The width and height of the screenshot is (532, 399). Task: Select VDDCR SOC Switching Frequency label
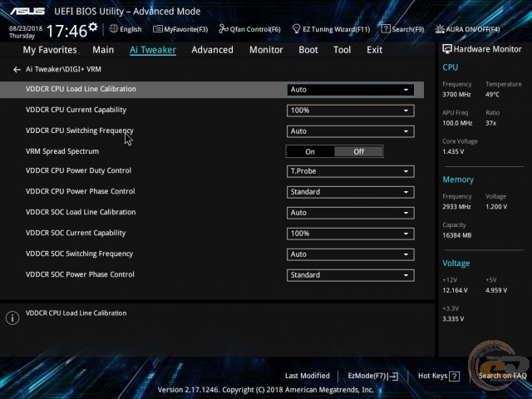tap(80, 254)
